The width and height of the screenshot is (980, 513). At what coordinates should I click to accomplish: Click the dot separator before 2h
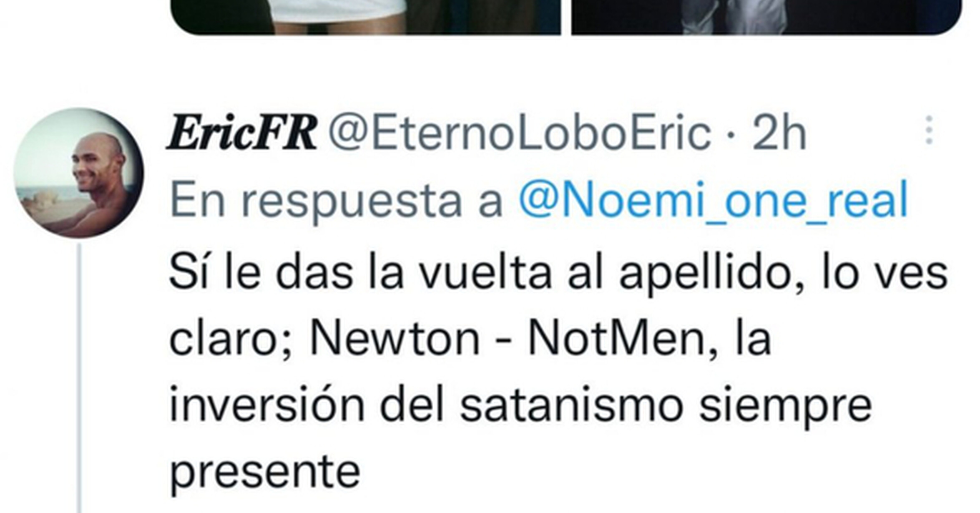731,134
